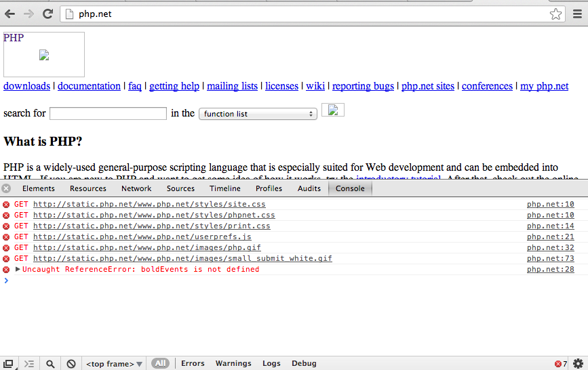Open the Network tab

pyautogui.click(x=136, y=188)
